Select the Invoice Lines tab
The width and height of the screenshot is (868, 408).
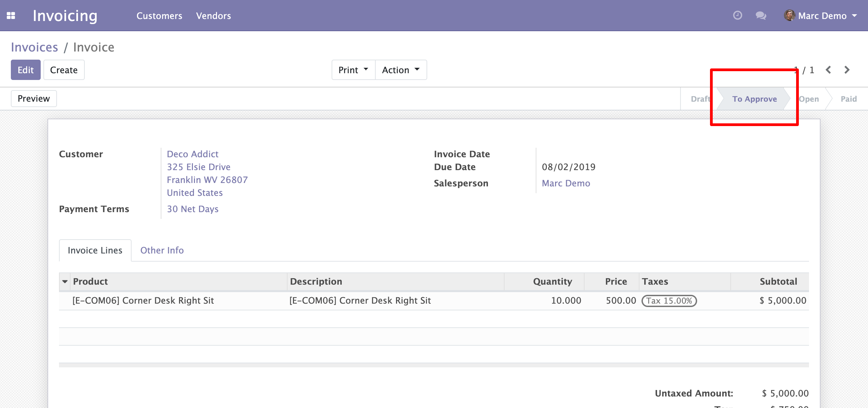[95, 250]
